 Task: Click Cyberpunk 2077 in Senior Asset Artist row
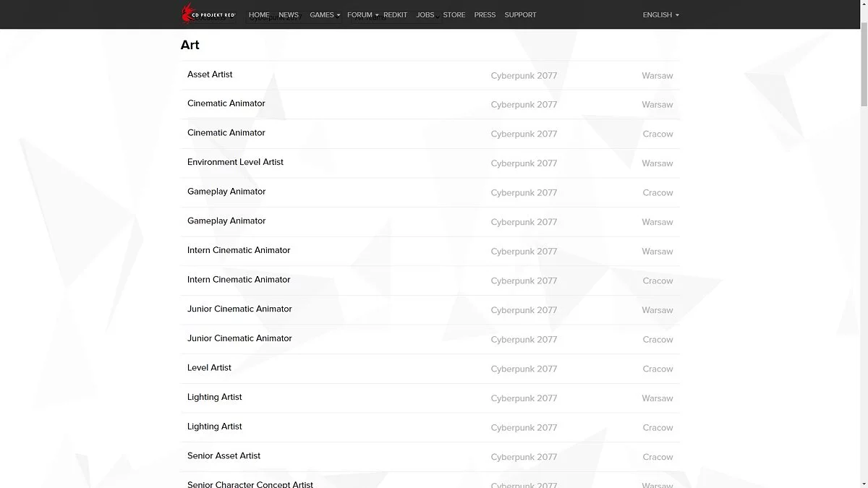524,457
